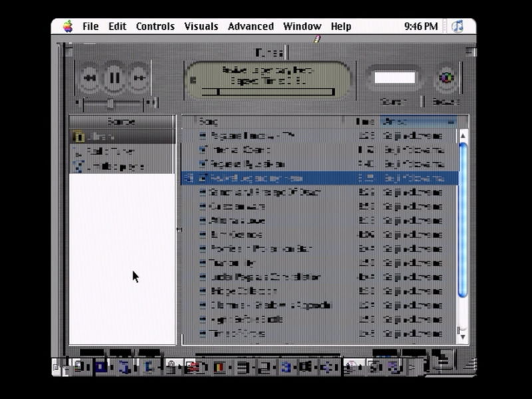Toggle the last visible song's checkbox
This screenshot has height=399, width=532.
(203, 333)
